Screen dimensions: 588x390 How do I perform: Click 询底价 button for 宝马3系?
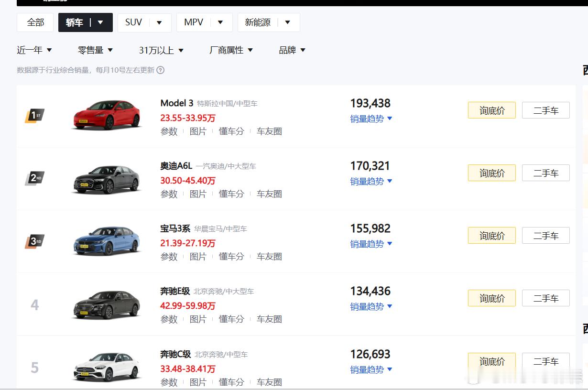click(492, 236)
